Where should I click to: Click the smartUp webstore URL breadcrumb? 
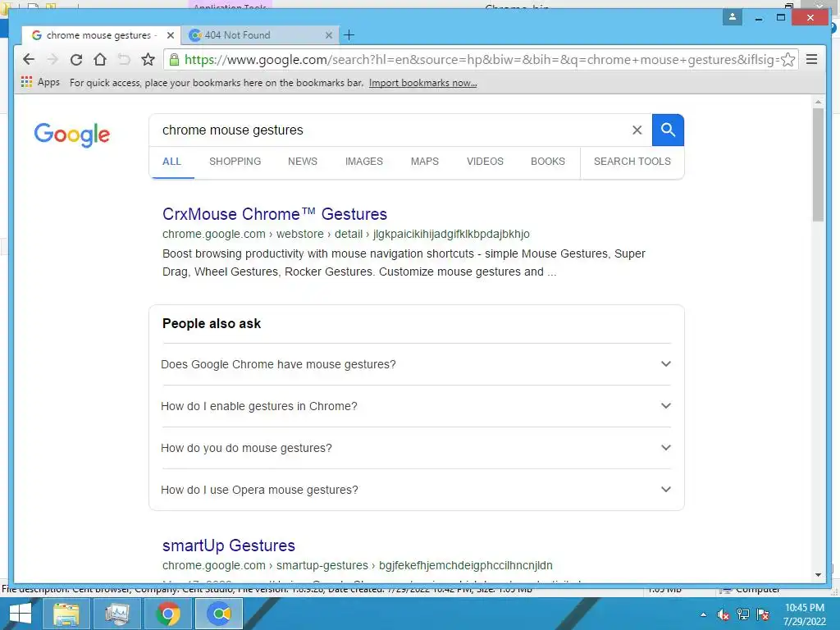tap(358, 565)
